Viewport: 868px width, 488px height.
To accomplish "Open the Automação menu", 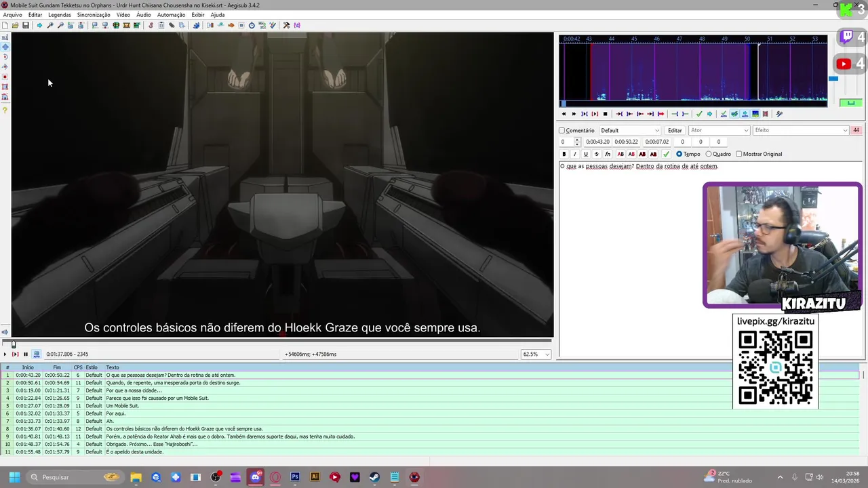I will pyautogui.click(x=171, y=15).
